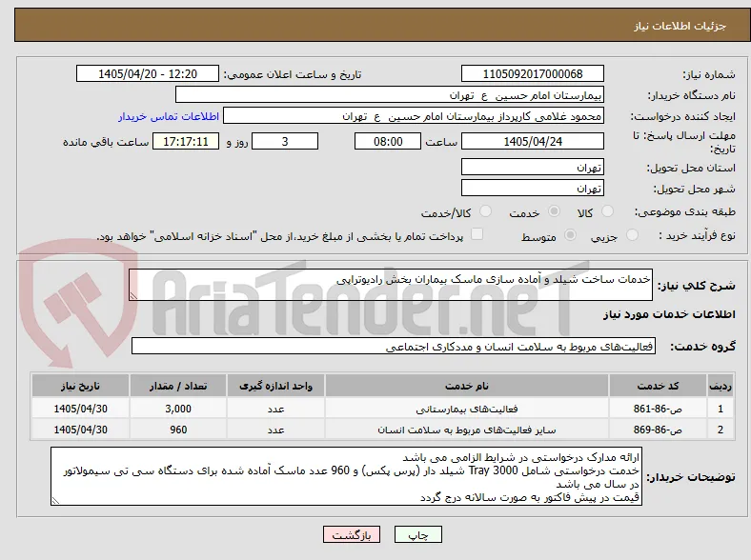Click the جزئیات اطلاعات نیاز header title
751x560 pixels.
(x=680, y=26)
